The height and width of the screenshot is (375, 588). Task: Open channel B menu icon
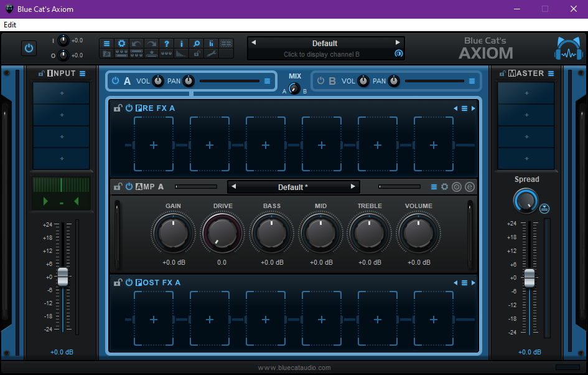[472, 81]
